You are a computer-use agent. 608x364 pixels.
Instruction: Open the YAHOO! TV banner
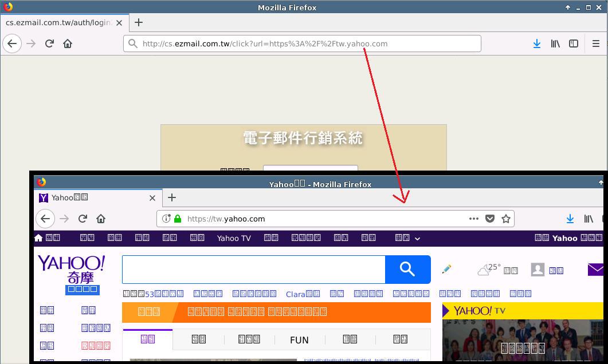(x=523, y=311)
